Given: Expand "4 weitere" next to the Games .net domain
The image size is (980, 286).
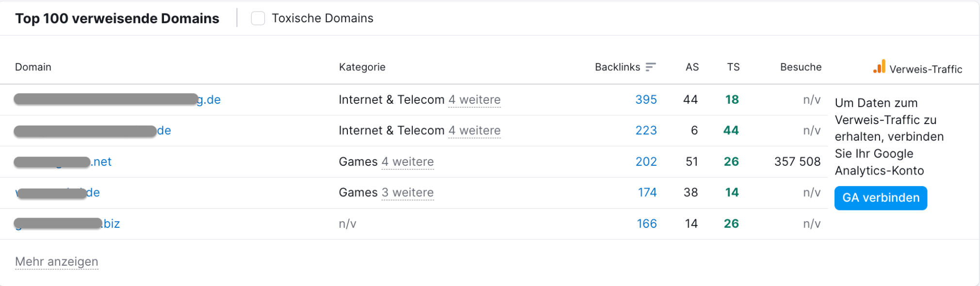Looking at the screenshot, I should 408,162.
